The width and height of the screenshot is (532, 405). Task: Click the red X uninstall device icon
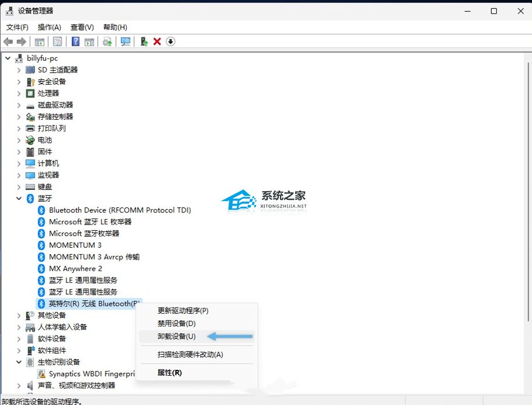(157, 41)
